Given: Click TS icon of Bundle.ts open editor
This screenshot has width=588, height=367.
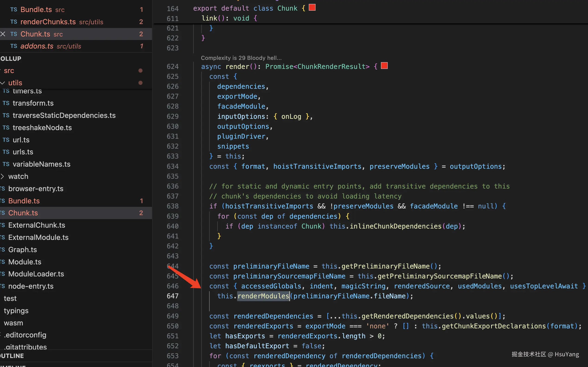Looking at the screenshot, I should pyautogui.click(x=14, y=9).
